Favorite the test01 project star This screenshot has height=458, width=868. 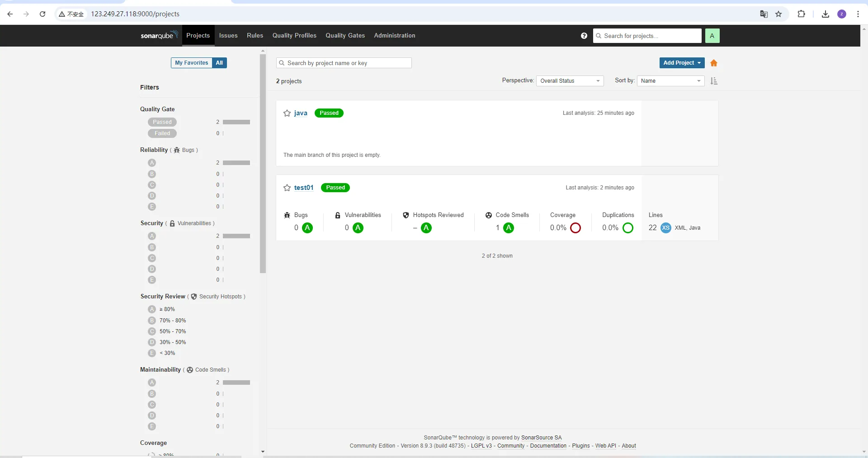point(287,188)
